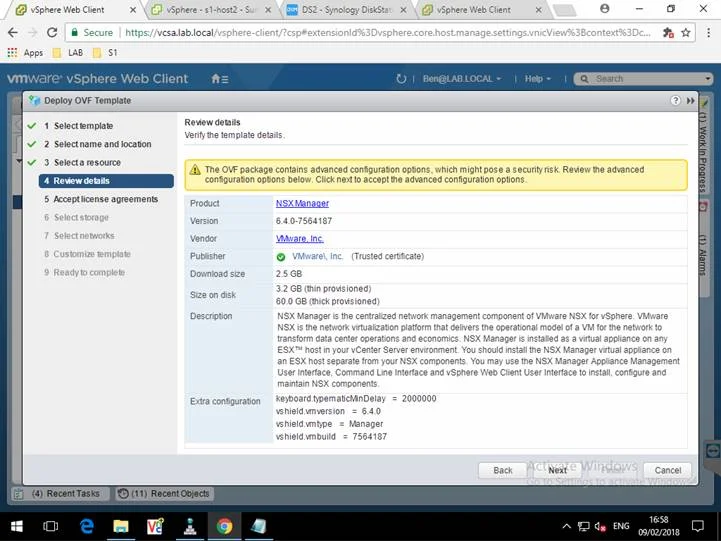The height and width of the screenshot is (541, 721).
Task: Click 60.0 GB (thick provisioned) text
Action: [x=327, y=301]
